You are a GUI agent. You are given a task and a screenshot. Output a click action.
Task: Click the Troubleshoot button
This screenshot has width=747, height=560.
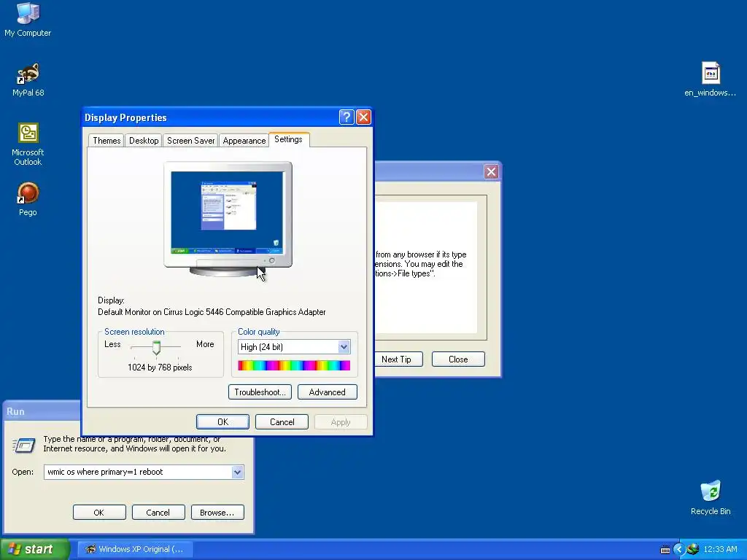pyautogui.click(x=260, y=392)
